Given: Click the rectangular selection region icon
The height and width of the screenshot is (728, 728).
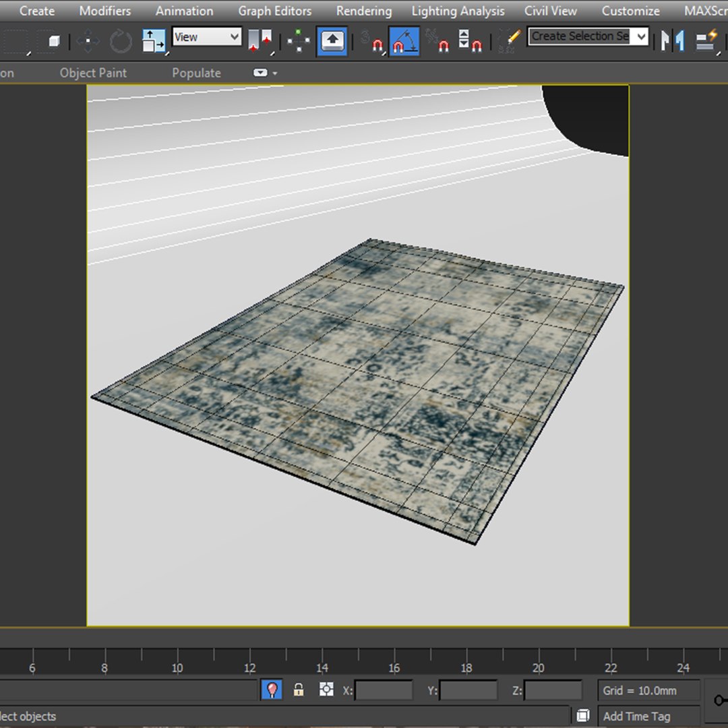Looking at the screenshot, I should tap(16, 41).
